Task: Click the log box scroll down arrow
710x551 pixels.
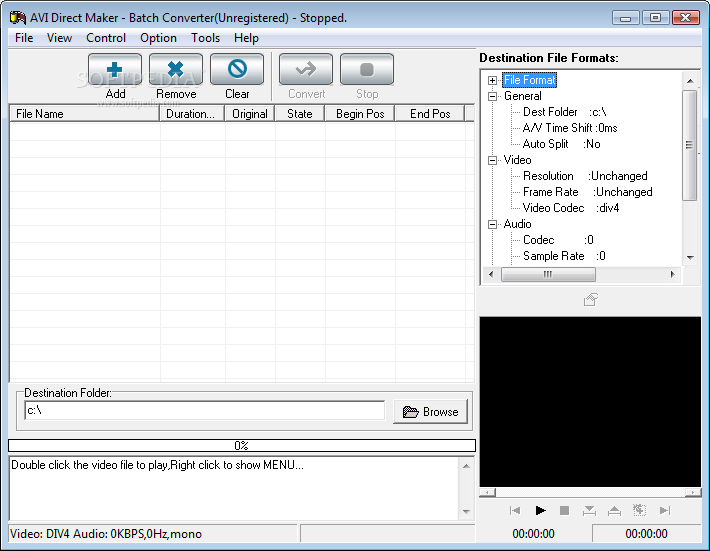Action: click(x=466, y=512)
